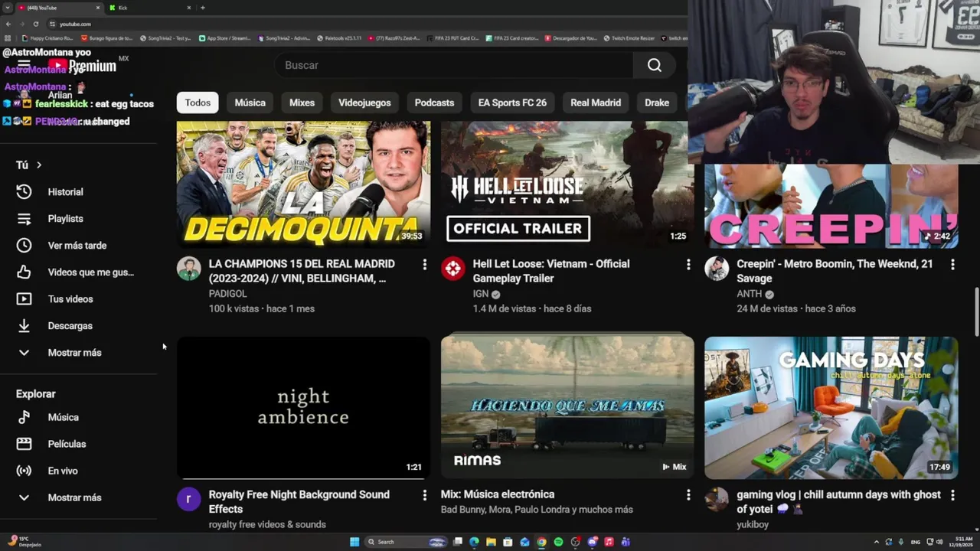980x551 pixels.
Task: Expand the Tú section chevron
Action: pyautogui.click(x=39, y=165)
